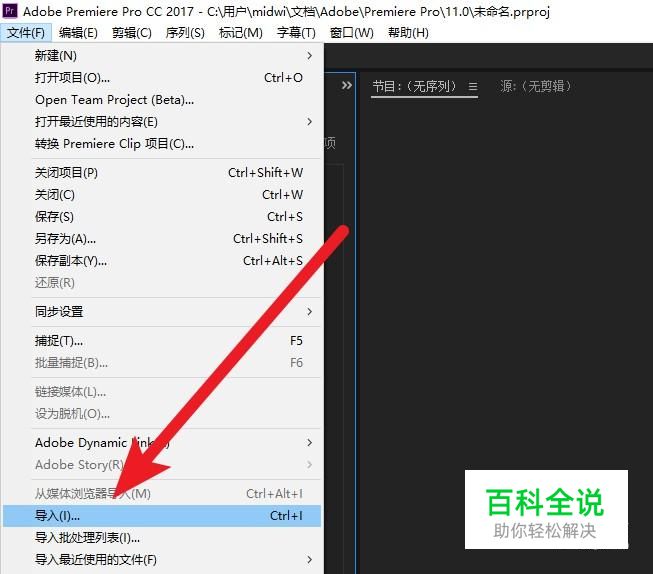The image size is (653, 574).
Task: Open the 帮助(H) menu
Action: coord(408,33)
